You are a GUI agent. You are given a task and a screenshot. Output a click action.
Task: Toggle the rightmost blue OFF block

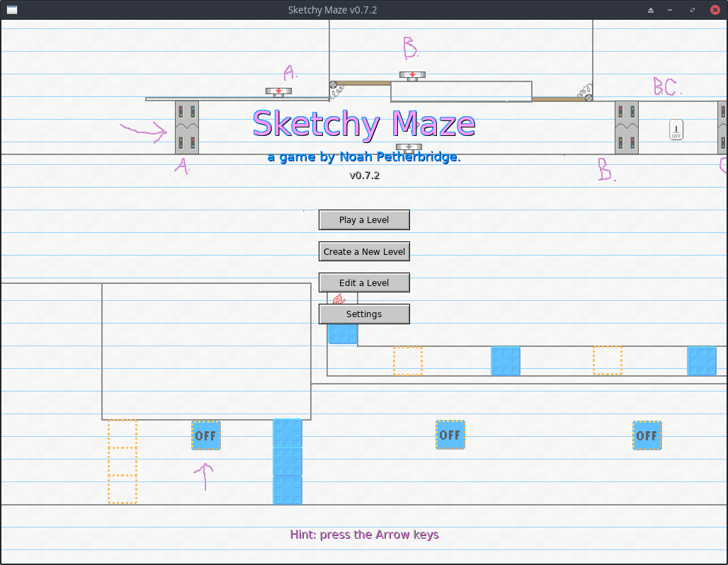point(647,435)
